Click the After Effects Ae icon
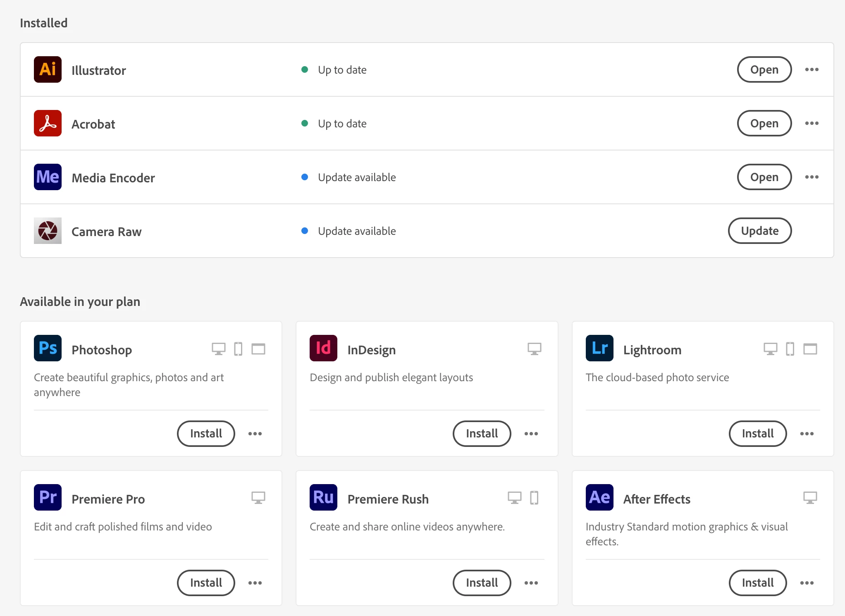This screenshot has width=845, height=616. [x=599, y=497]
